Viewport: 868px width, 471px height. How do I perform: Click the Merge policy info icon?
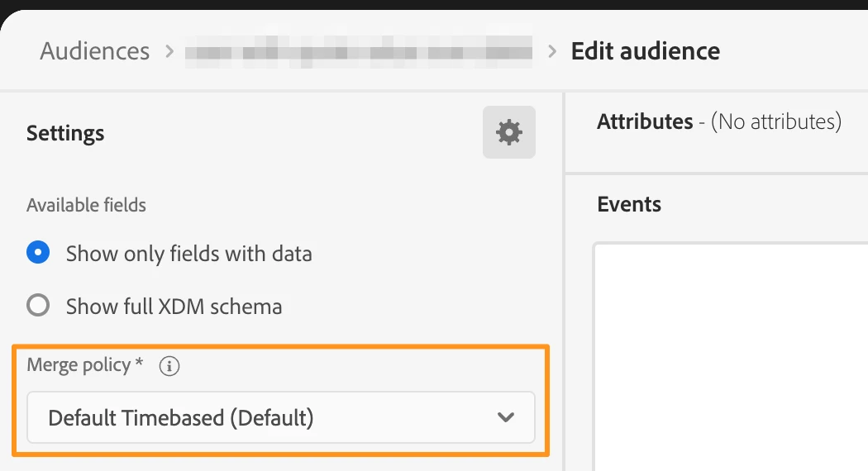[169, 366]
